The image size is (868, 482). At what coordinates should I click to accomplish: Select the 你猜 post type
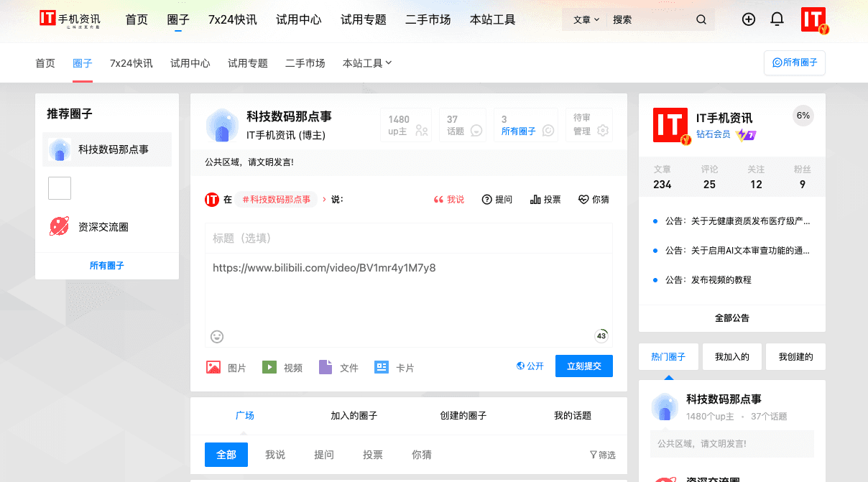pos(594,200)
